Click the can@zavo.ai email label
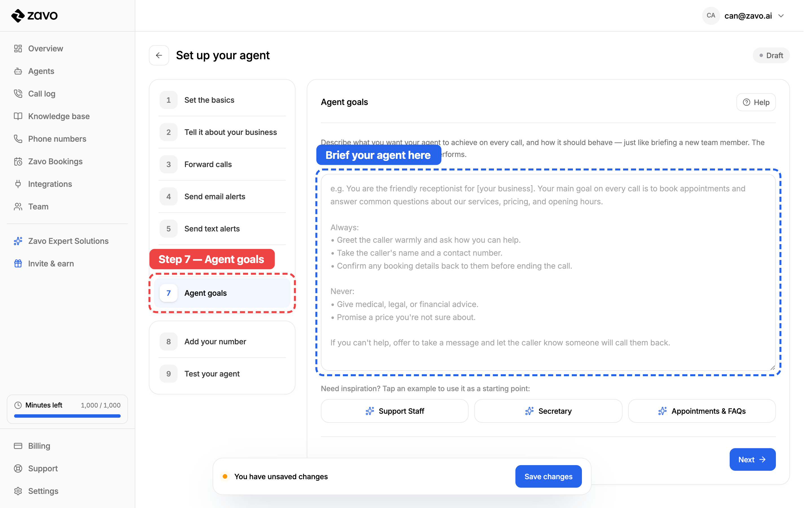Screen dimensions: 812x508 [748, 16]
